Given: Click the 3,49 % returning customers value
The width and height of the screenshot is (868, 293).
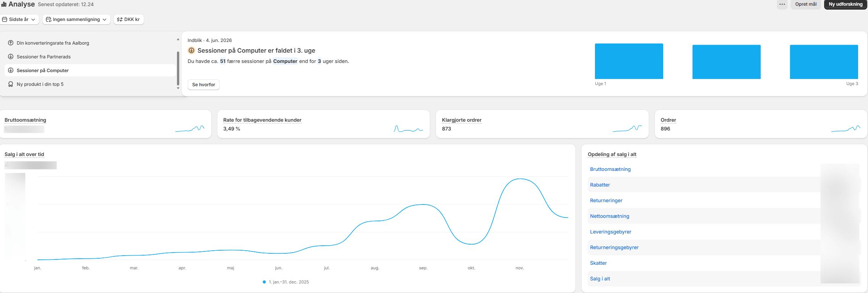Looking at the screenshot, I should (x=231, y=129).
